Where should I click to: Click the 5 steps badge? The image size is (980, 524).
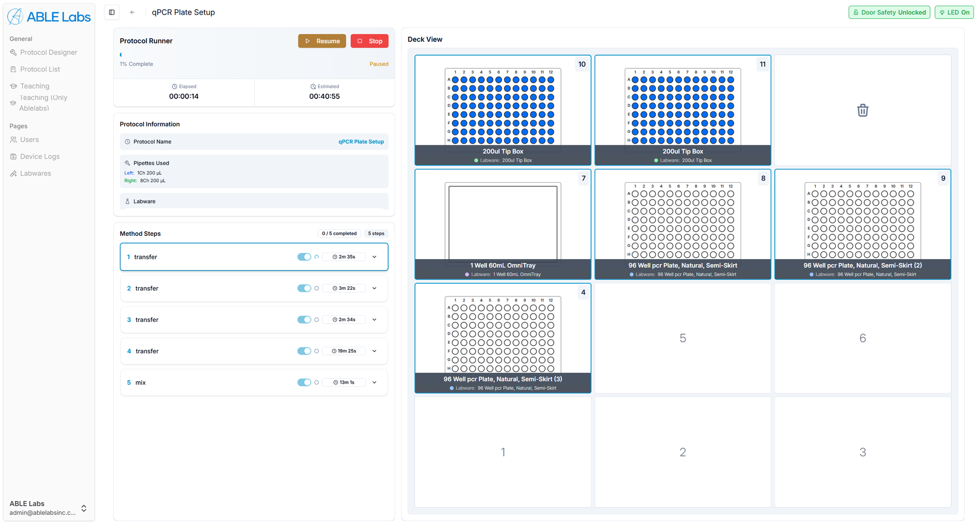(x=376, y=233)
